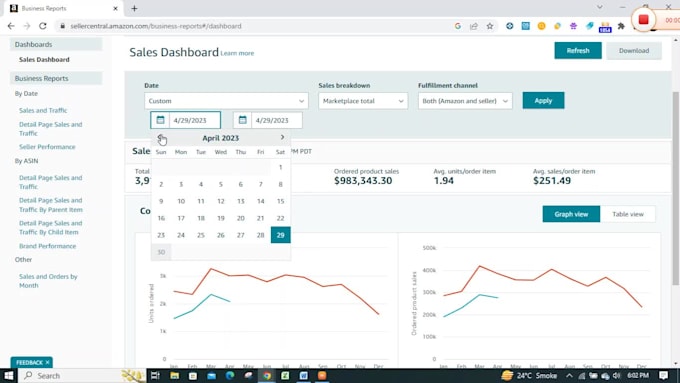Open Detail Page Sales and Traffic By Parent Item
This screenshot has height=383, width=680.
51,205
